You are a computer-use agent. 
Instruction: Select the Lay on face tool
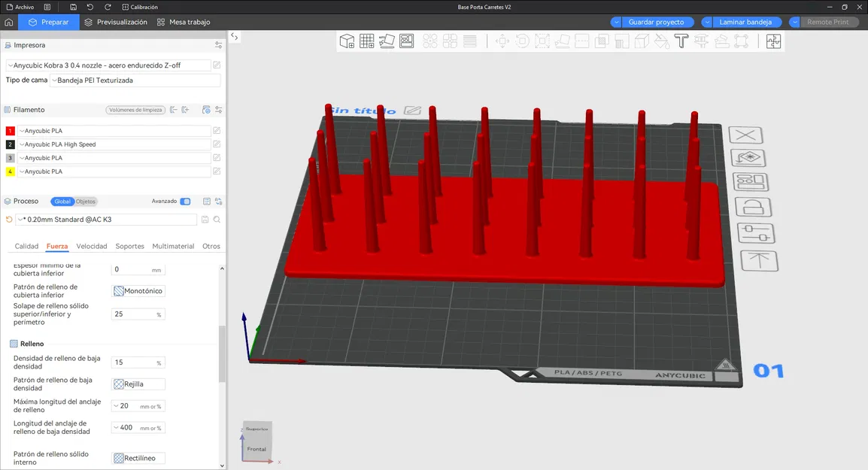[x=562, y=41]
